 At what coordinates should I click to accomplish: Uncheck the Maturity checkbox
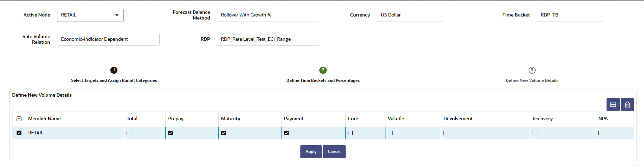pos(223,133)
